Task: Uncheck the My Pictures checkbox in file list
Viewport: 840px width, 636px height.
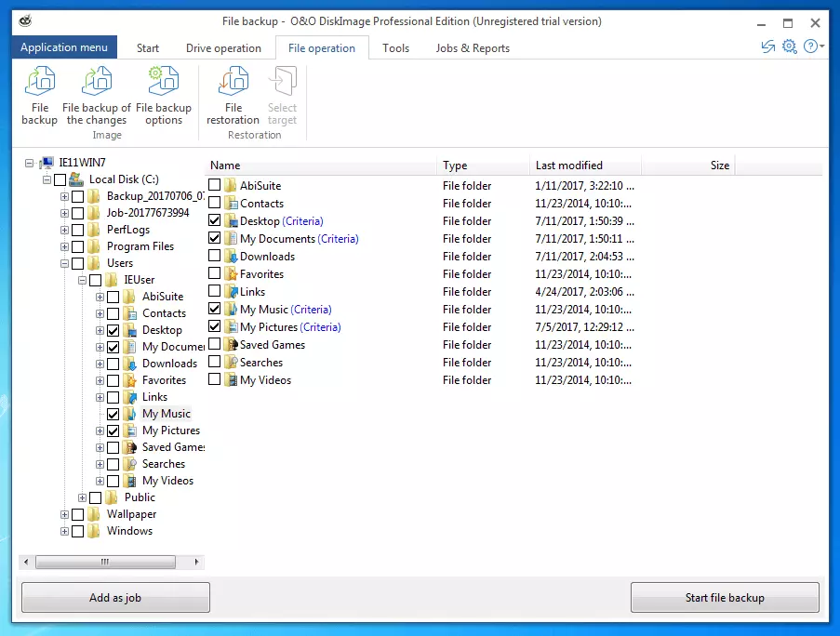Action: pyautogui.click(x=215, y=327)
